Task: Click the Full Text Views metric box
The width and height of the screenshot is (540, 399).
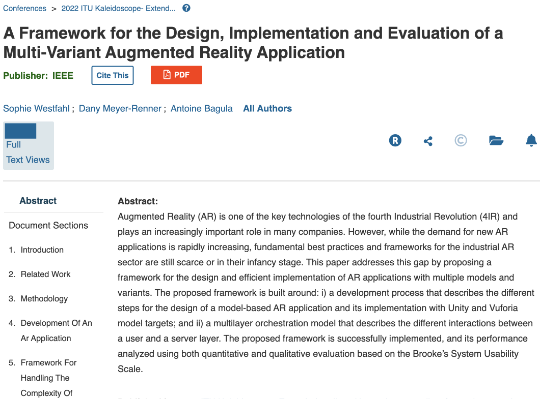Action: pos(29,145)
